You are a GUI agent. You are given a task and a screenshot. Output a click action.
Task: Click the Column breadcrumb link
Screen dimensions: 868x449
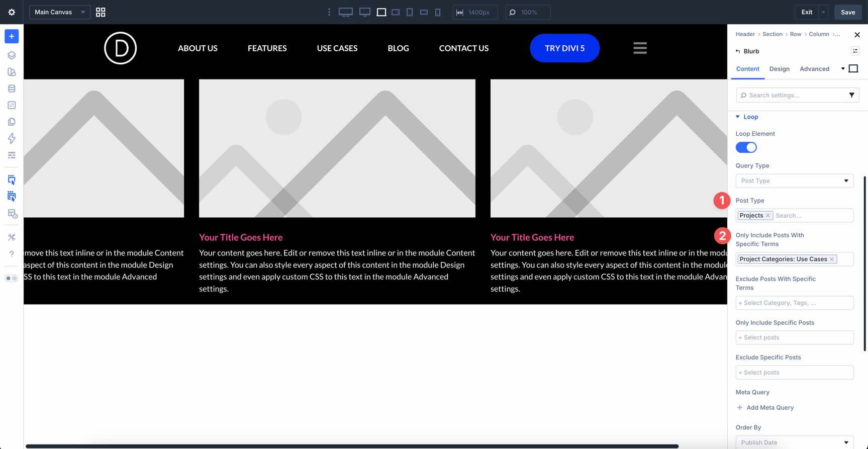coord(819,34)
